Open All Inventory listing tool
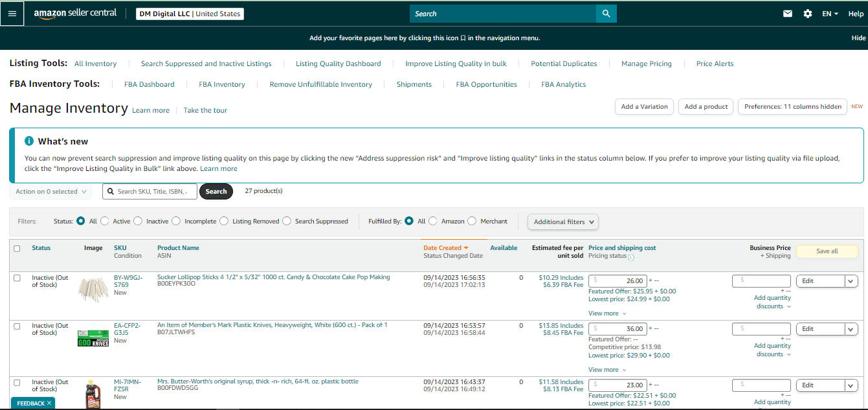868x410 pixels. point(96,63)
